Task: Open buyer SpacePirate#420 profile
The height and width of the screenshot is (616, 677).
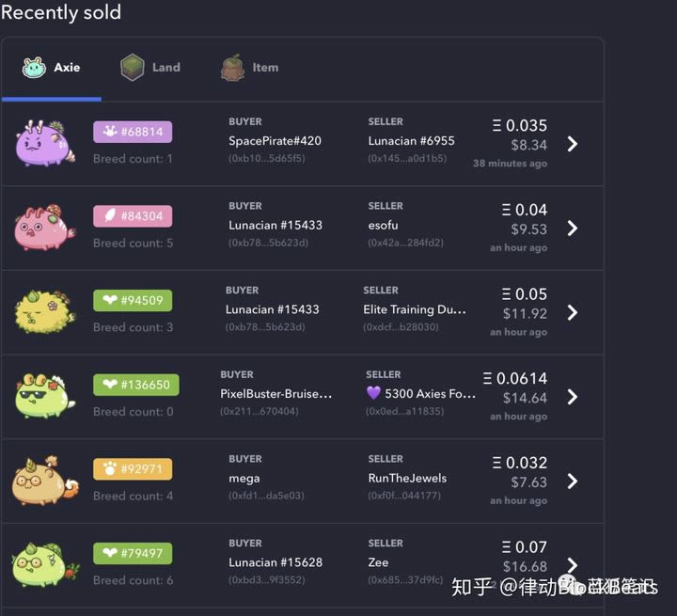Action: click(x=275, y=141)
